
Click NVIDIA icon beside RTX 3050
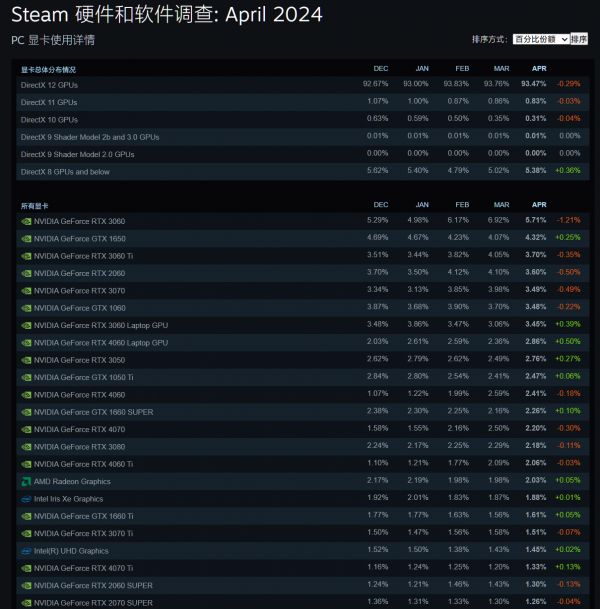[26, 360]
